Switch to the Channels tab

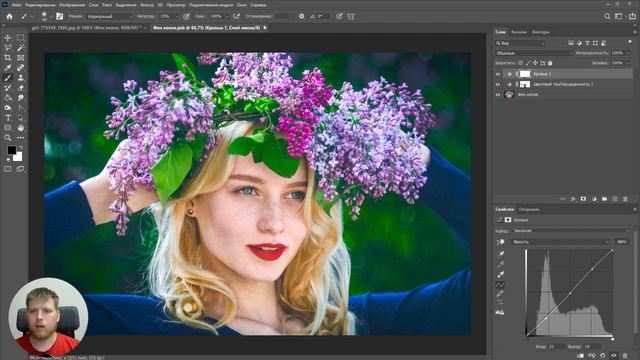[x=519, y=32]
